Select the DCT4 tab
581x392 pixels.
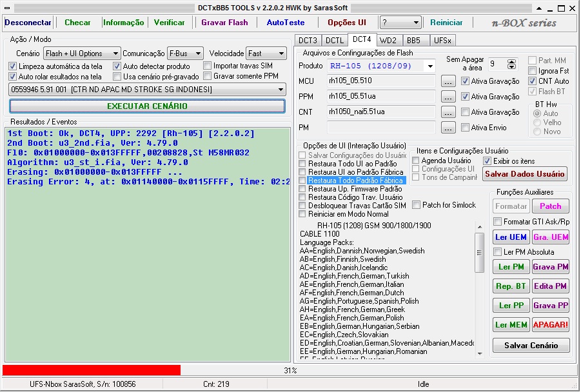(362, 39)
